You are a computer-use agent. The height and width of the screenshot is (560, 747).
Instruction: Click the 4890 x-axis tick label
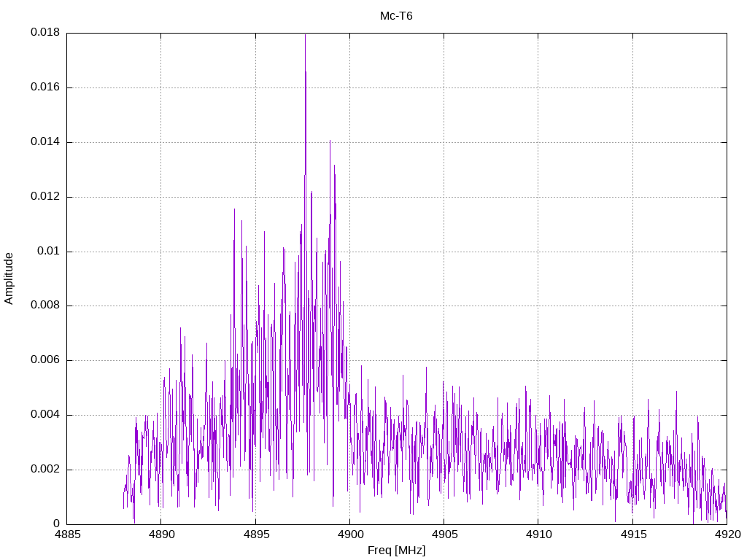[x=161, y=534]
